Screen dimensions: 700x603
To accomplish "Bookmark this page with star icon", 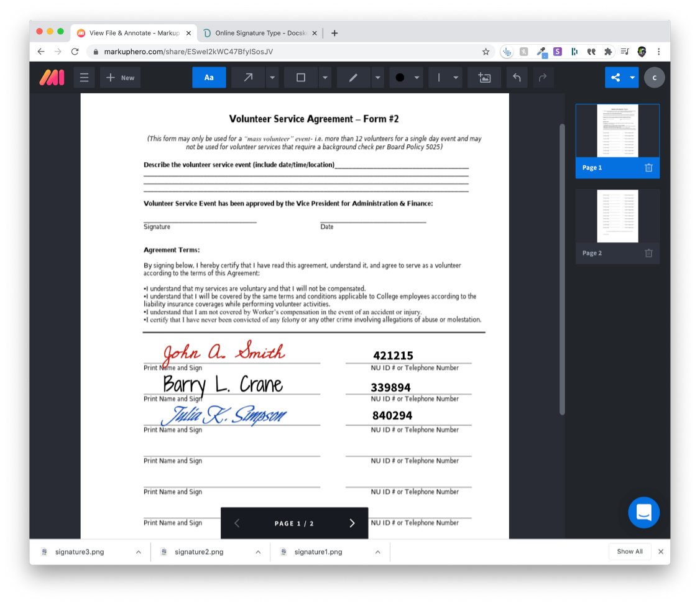I will [486, 52].
